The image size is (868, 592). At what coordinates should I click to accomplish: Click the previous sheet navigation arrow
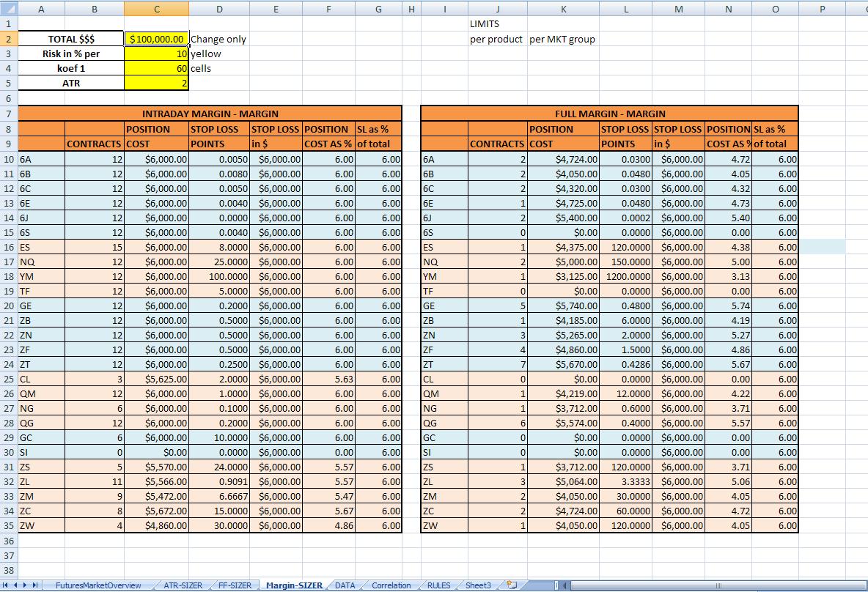15,585
